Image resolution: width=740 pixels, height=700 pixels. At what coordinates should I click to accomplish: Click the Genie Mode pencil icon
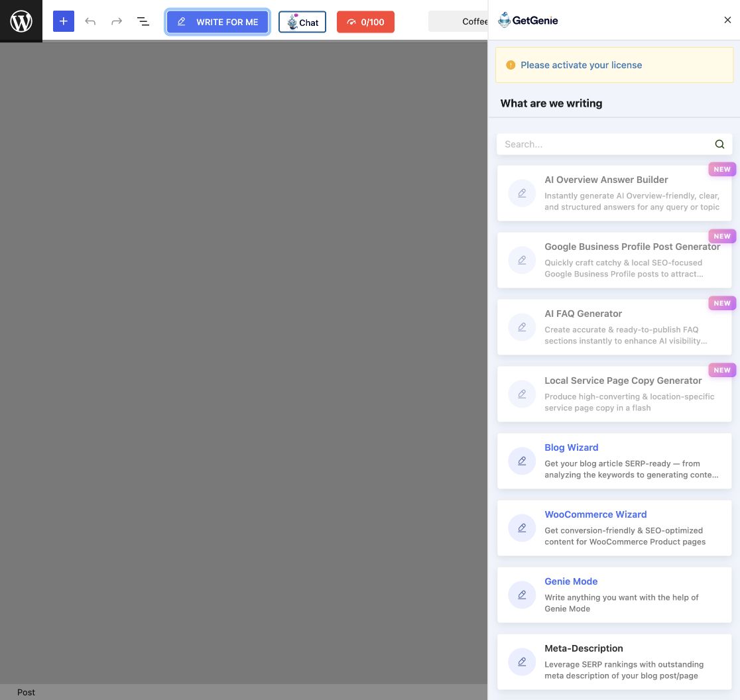(x=522, y=595)
